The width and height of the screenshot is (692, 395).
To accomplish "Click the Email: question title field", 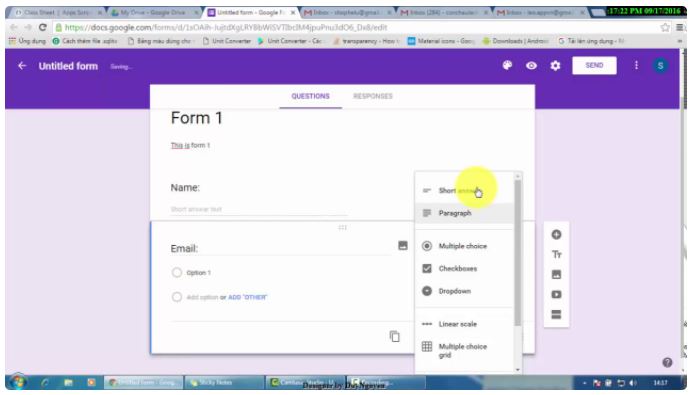I will click(x=280, y=248).
